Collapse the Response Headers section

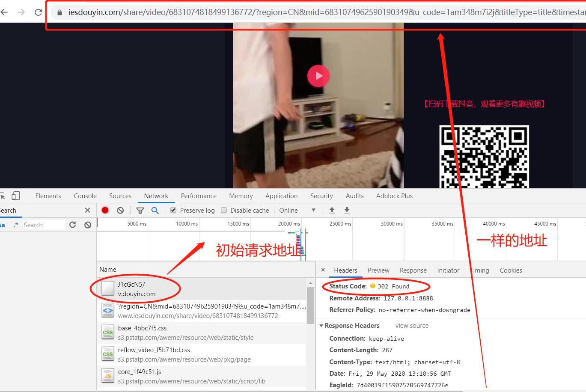tap(321, 326)
